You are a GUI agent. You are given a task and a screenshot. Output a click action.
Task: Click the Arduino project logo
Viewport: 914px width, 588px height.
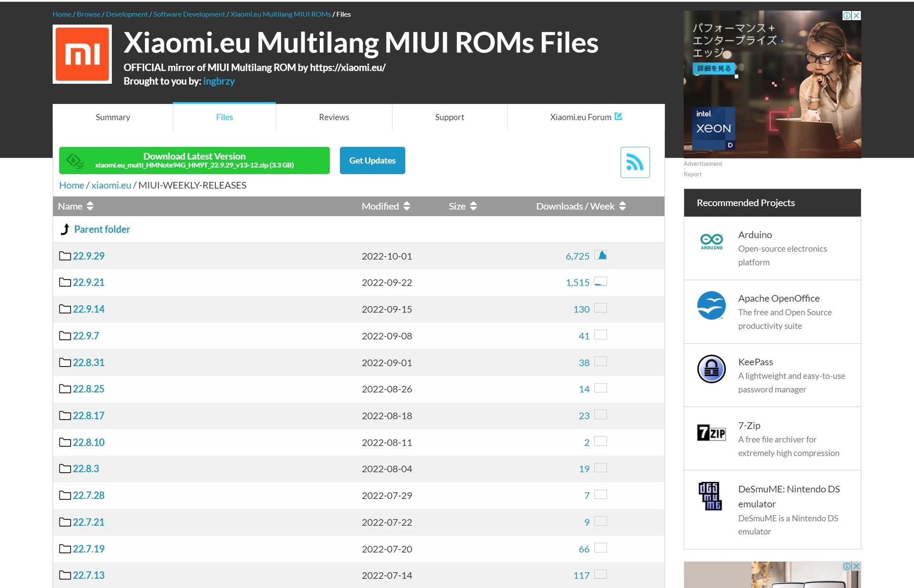(711, 241)
